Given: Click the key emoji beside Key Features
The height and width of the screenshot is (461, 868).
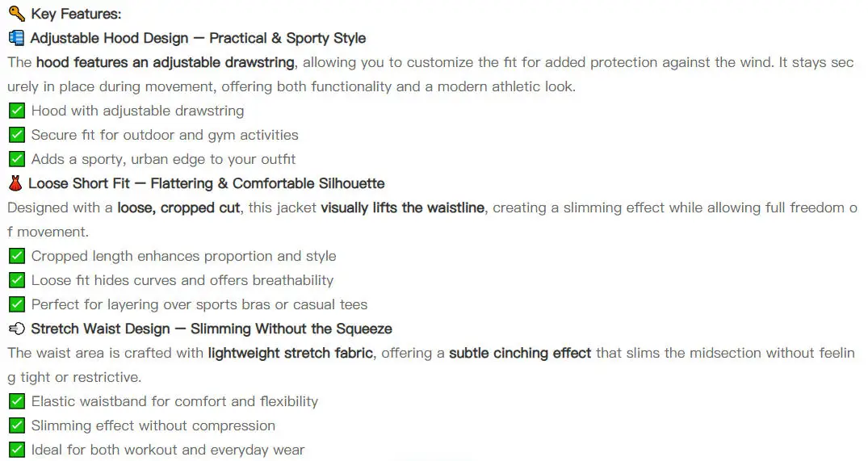Looking at the screenshot, I should point(17,13).
